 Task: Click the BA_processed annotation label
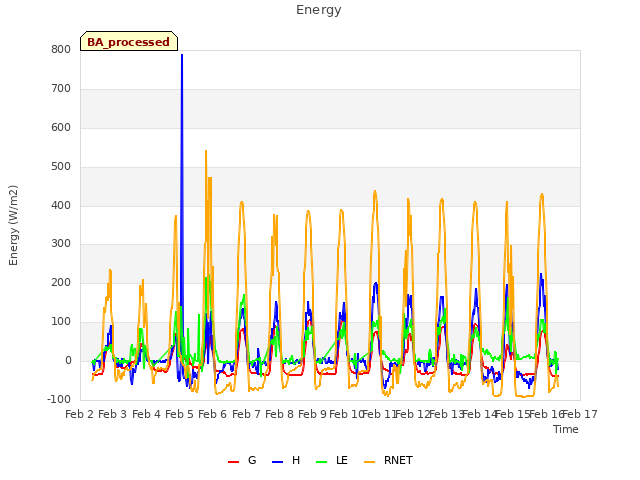point(129,42)
